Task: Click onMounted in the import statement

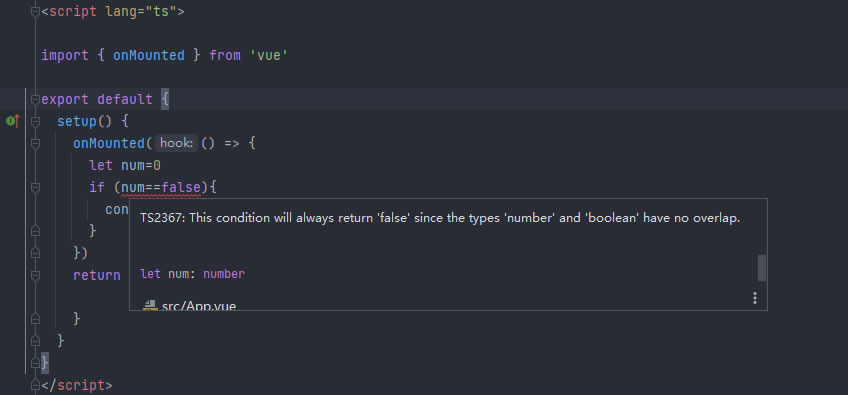Action: pos(149,55)
